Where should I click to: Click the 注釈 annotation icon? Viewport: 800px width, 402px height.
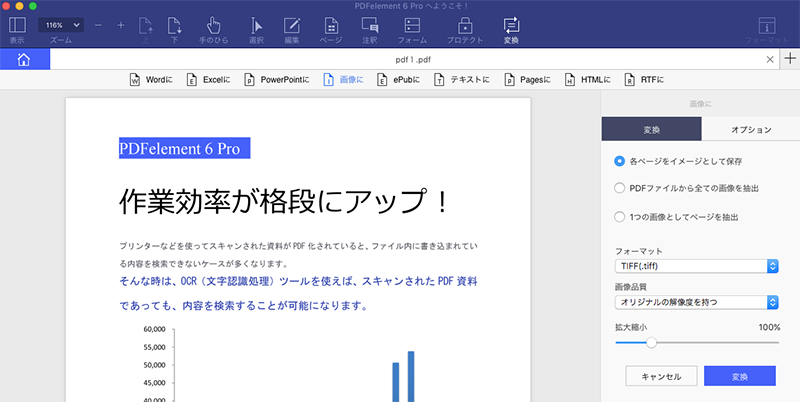click(x=369, y=26)
